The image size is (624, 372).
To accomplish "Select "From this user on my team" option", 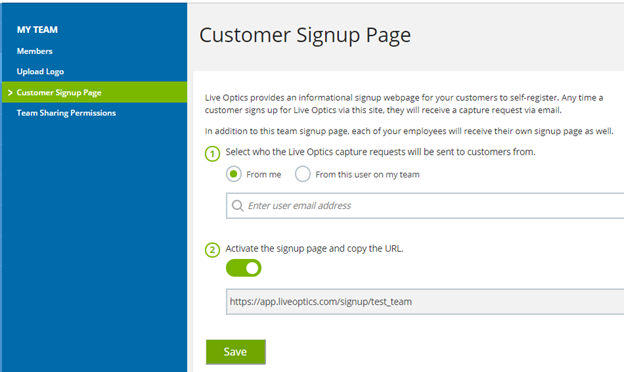I will [x=302, y=174].
